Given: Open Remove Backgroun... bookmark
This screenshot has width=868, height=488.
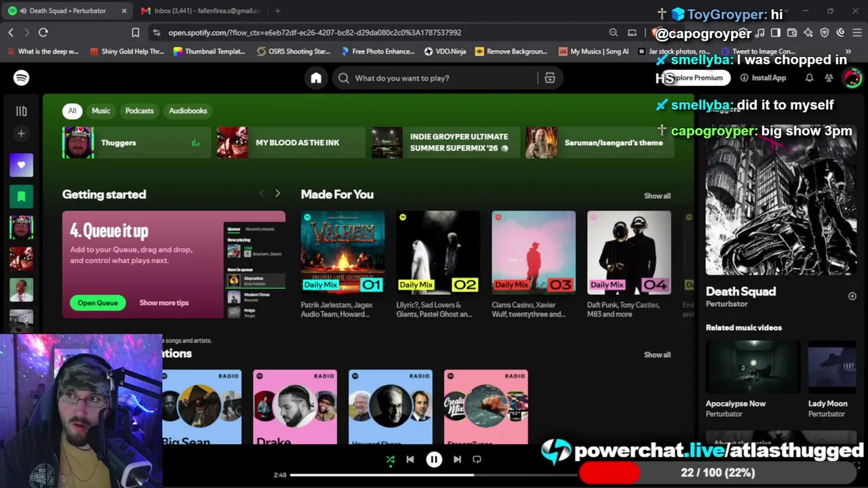Looking at the screenshot, I should 511,52.
